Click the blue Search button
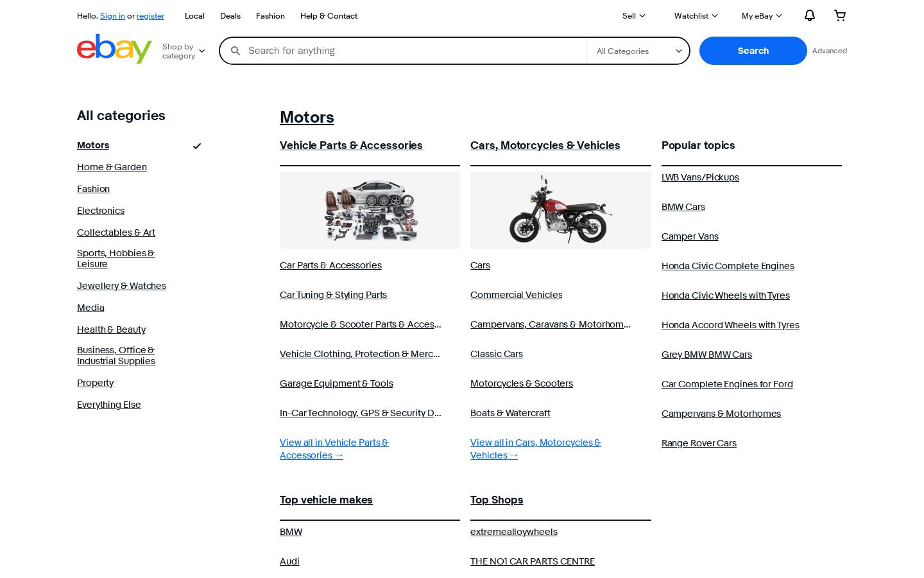The height and width of the screenshot is (578, 924). (753, 51)
